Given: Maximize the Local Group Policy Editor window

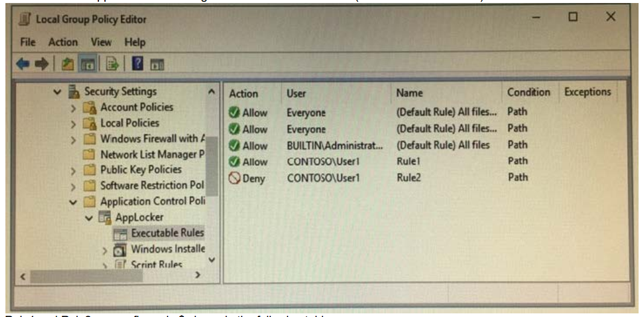Looking at the screenshot, I should [x=573, y=17].
